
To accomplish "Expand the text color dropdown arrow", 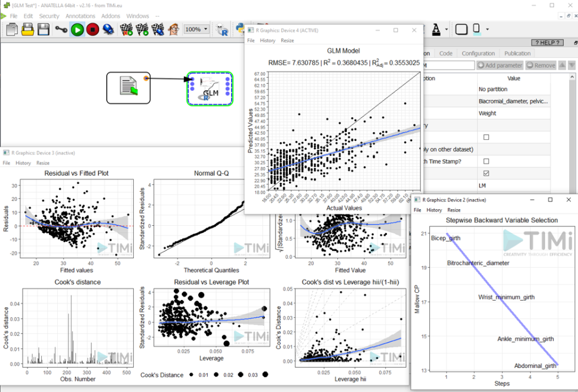I will click(446, 29).
